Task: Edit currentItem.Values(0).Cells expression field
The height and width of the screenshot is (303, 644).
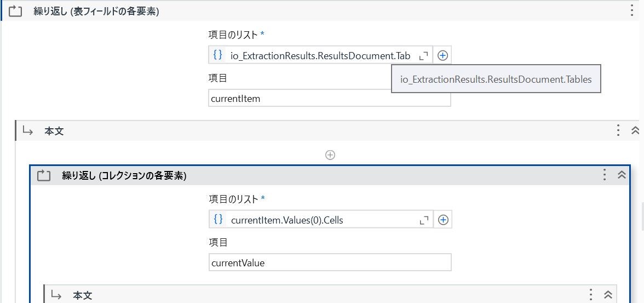Action: [321, 220]
